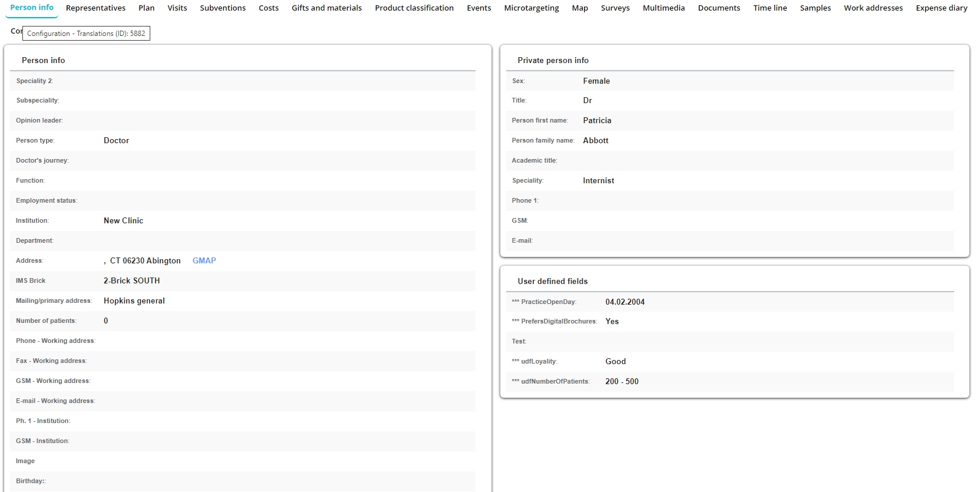
Task: Open the Time line tab
Action: [770, 8]
